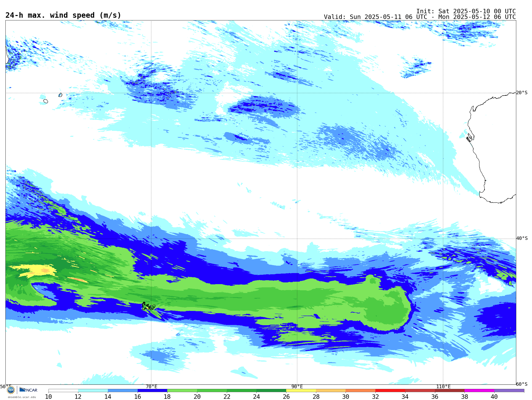Click the colorbar label '26'
Viewport: 532px width, 400px height.
tap(286, 397)
